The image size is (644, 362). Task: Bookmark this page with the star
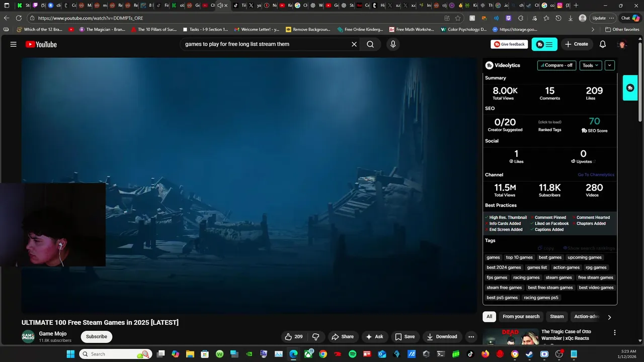click(x=458, y=18)
